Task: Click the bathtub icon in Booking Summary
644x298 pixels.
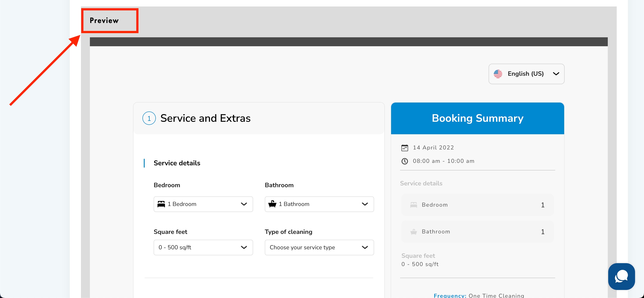Action: point(413,232)
